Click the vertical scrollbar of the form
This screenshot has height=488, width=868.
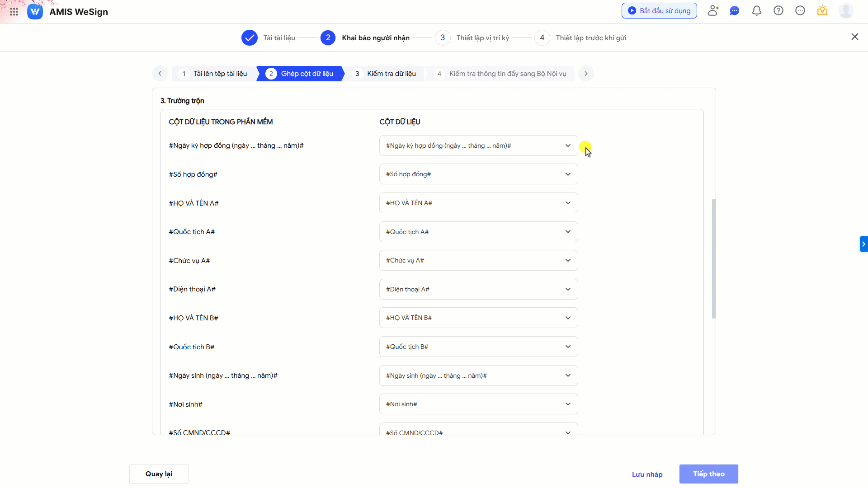point(714,258)
